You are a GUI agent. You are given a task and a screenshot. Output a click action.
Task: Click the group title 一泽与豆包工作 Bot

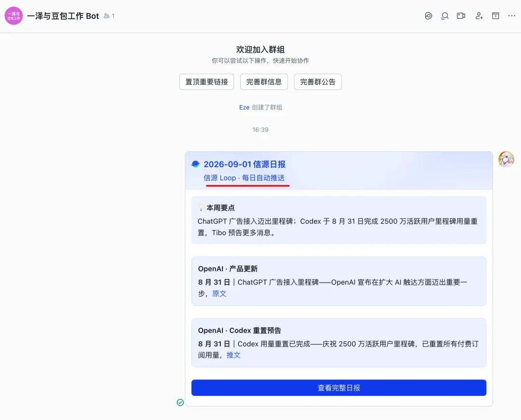click(63, 16)
